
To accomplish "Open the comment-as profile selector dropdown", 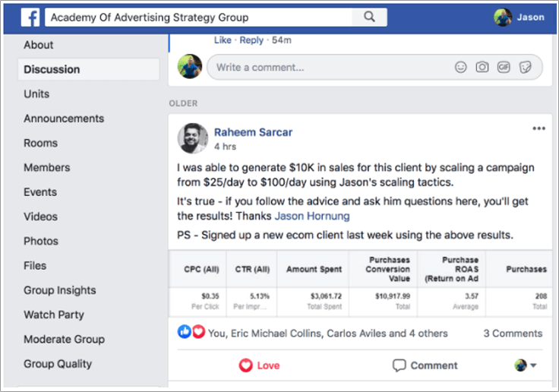I will coord(526,365).
